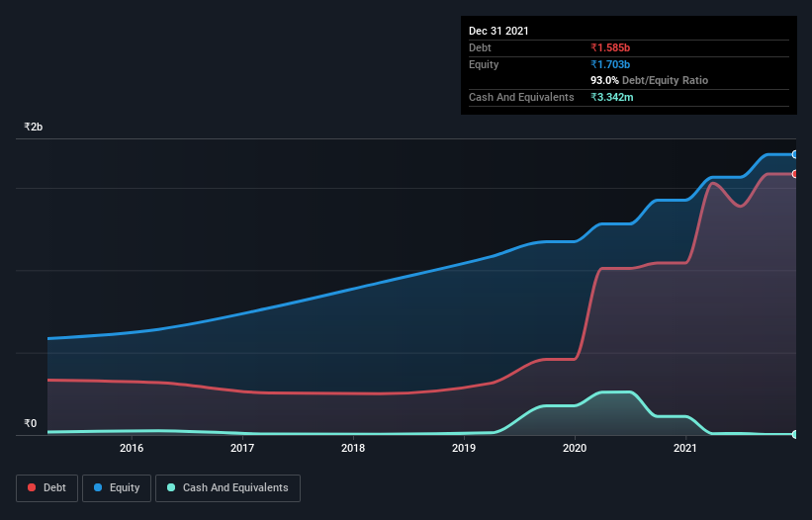The height and width of the screenshot is (520, 812).
Task: Click the tooltip's Cash And Equivalents label
Action: 521,97
